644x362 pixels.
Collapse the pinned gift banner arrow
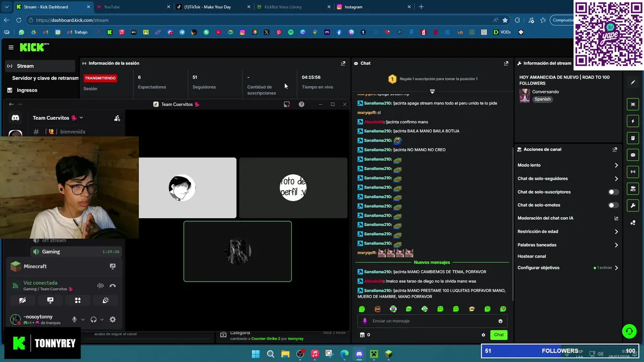(x=432, y=91)
